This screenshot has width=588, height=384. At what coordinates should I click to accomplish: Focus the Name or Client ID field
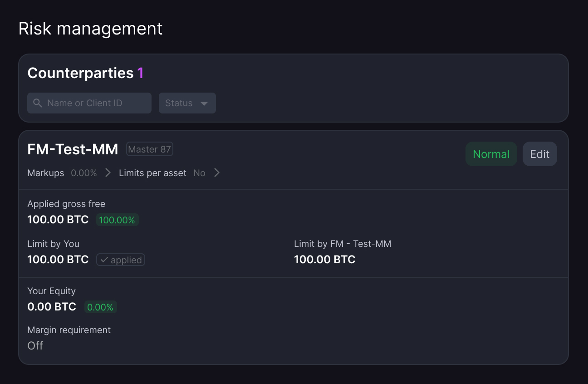[x=89, y=103]
